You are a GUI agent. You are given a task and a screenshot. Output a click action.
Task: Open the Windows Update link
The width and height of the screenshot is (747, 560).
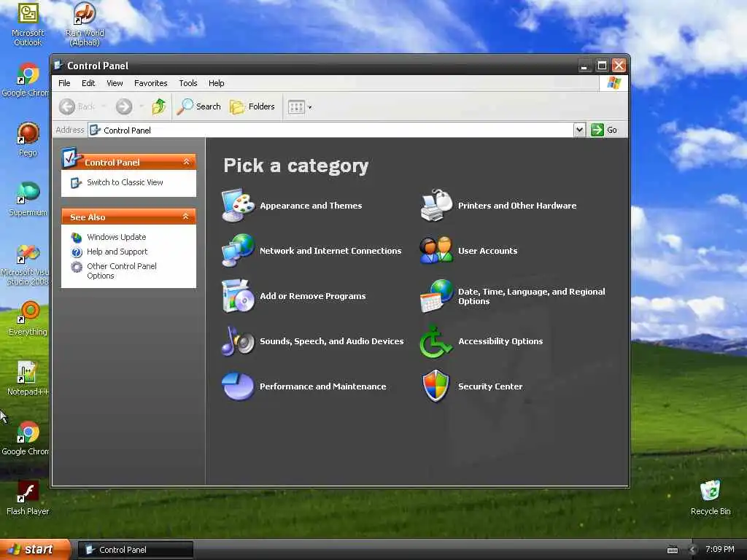[116, 237]
